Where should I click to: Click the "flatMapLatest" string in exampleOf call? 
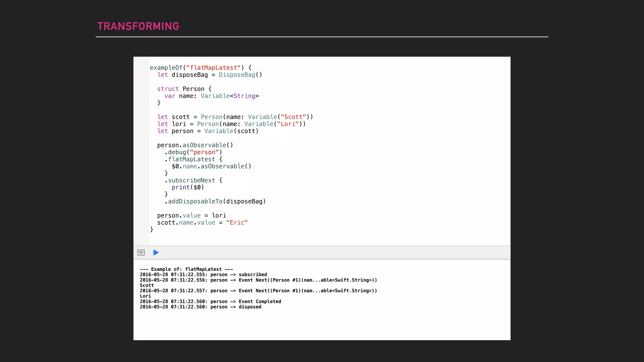pyautogui.click(x=213, y=68)
